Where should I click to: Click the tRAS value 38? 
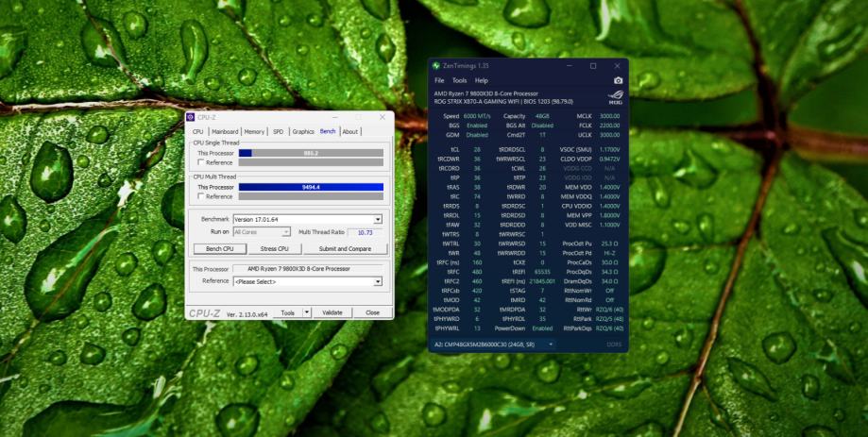point(477,187)
